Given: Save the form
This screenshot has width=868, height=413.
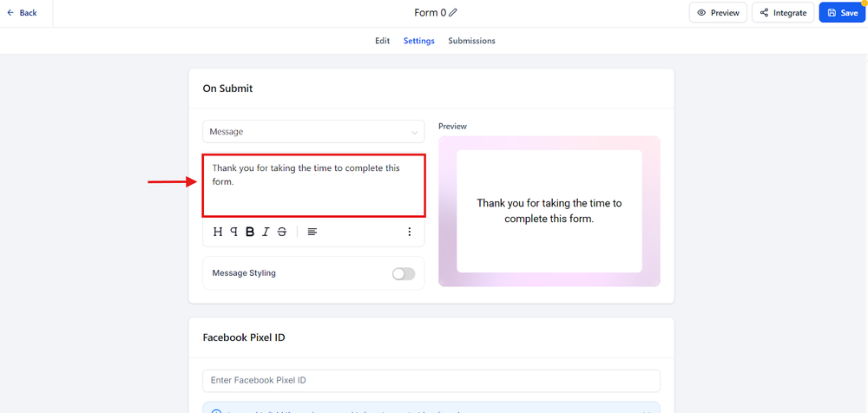Looking at the screenshot, I should pos(842,13).
